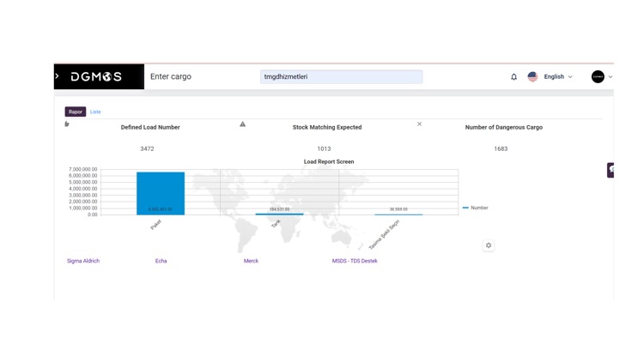Click the tmgdhizmetleri input field
The image size is (644, 362).
[341, 76]
